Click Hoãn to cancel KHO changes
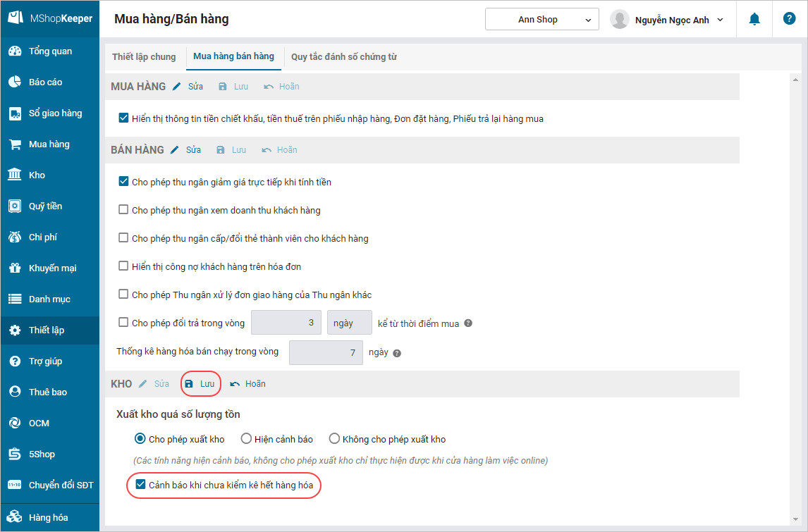 (x=255, y=384)
